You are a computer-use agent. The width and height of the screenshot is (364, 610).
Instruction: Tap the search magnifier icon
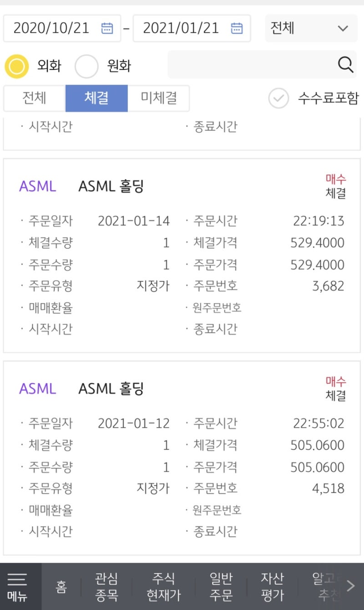click(346, 65)
